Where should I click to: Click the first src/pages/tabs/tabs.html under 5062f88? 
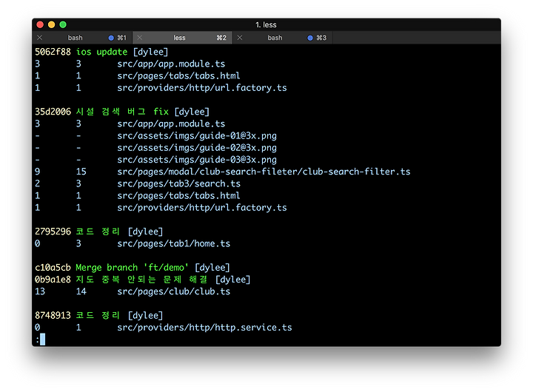coord(178,75)
